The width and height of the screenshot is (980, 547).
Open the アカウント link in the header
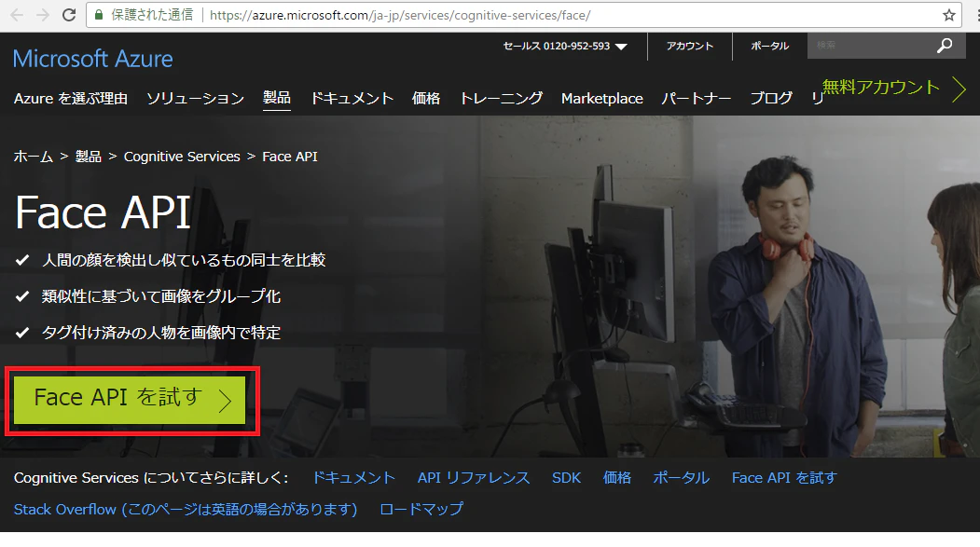coord(689,47)
